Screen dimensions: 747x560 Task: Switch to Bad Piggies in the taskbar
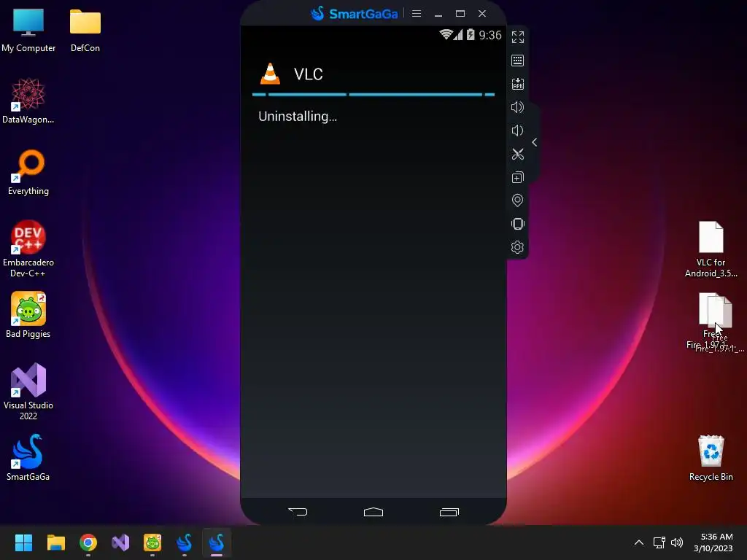click(x=152, y=542)
